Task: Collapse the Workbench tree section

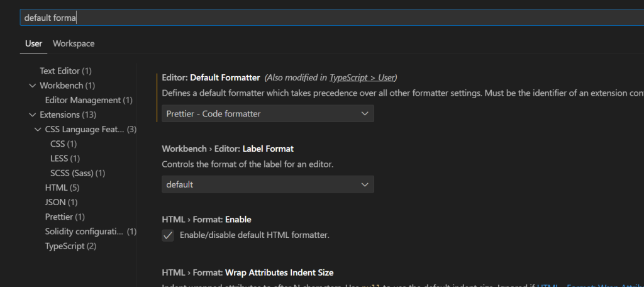Action: (x=33, y=86)
